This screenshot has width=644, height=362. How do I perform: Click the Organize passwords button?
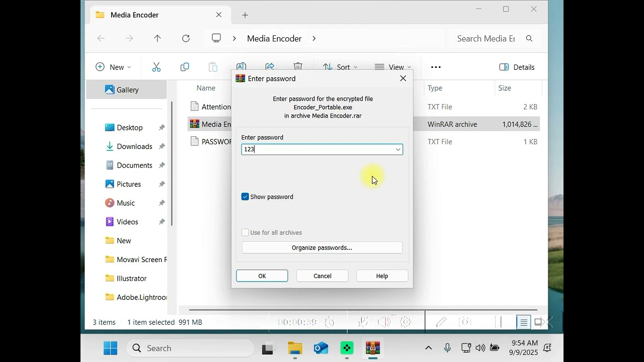pyautogui.click(x=322, y=247)
